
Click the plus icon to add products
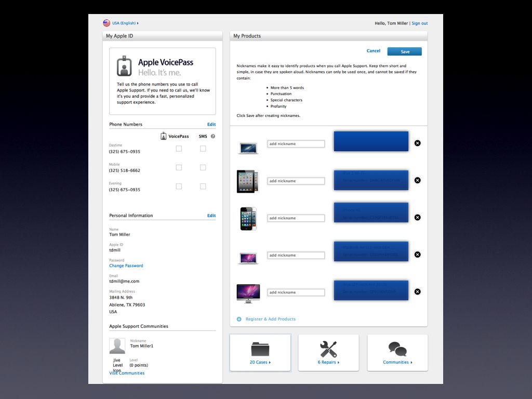point(239,320)
